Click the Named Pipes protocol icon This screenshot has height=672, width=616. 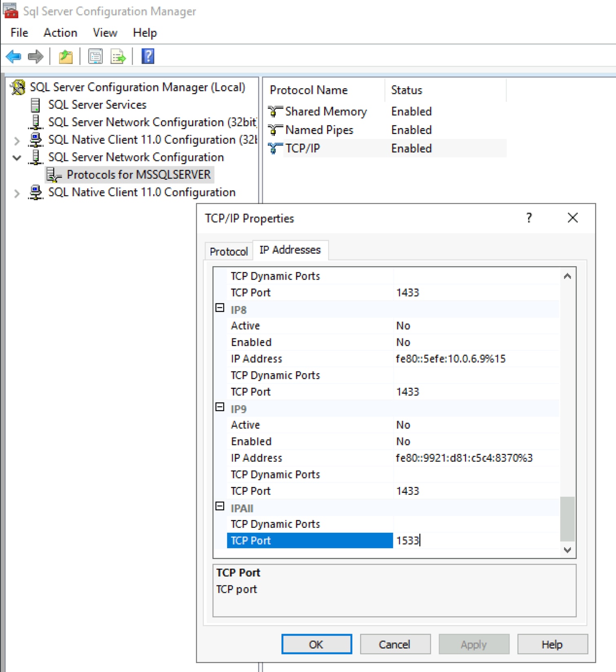[275, 130]
